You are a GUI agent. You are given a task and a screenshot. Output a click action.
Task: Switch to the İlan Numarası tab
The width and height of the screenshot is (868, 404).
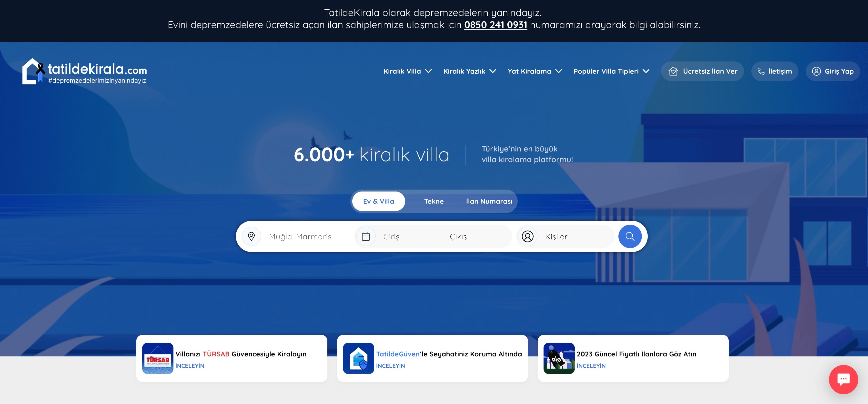[489, 201]
